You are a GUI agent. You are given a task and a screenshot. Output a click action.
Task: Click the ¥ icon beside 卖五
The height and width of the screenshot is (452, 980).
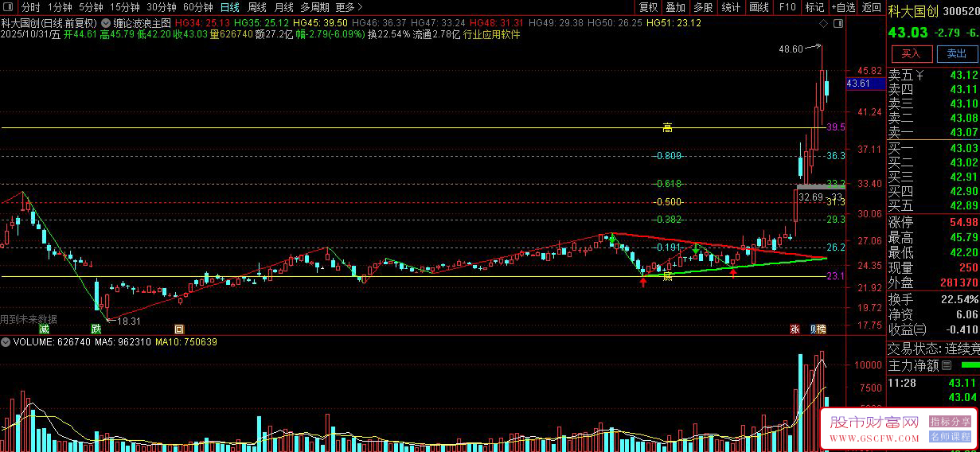click(x=919, y=76)
